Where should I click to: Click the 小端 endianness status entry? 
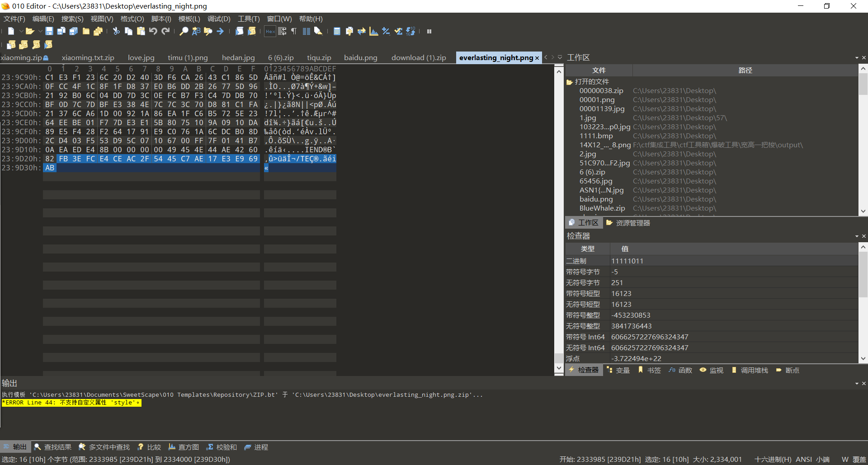823,460
